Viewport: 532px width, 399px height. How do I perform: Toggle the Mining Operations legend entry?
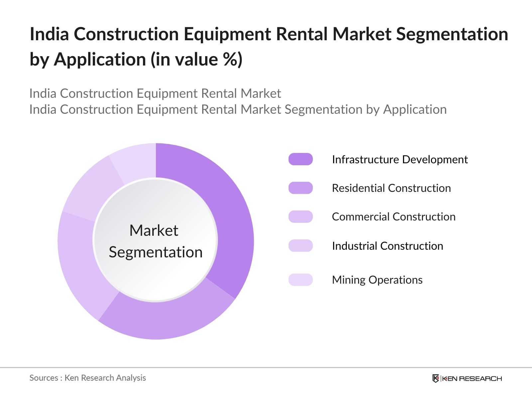(x=377, y=280)
